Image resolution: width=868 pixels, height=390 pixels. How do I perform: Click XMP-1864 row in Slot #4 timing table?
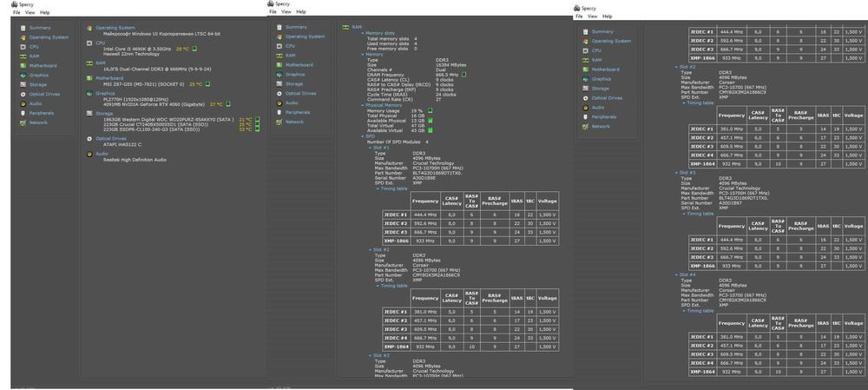776,372
